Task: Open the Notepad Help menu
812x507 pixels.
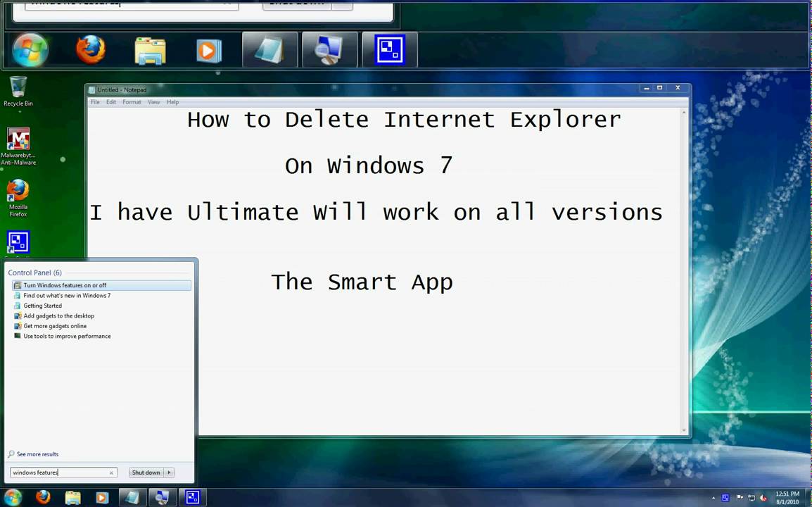Action: pyautogui.click(x=172, y=102)
